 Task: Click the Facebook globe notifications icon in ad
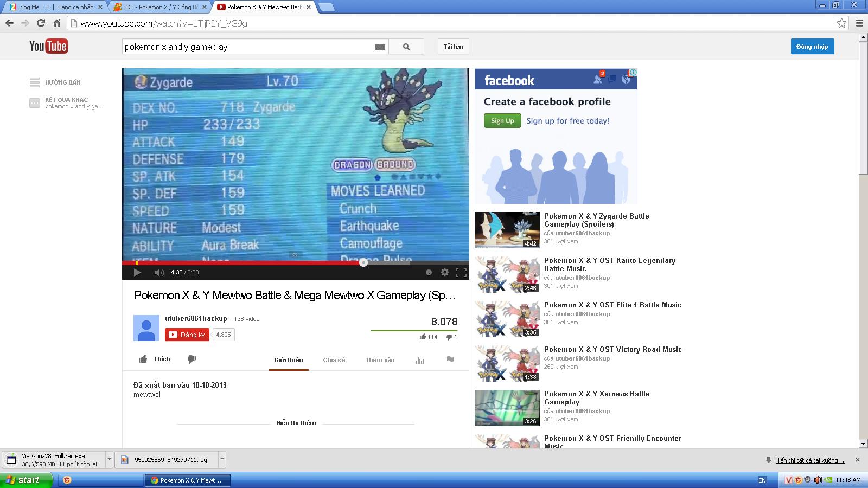tap(626, 79)
